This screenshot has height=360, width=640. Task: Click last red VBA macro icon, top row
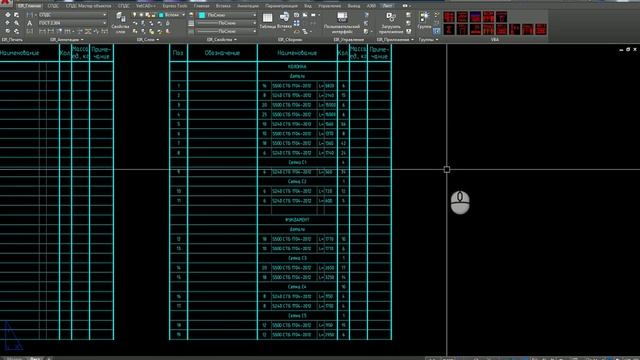[x=501, y=17]
